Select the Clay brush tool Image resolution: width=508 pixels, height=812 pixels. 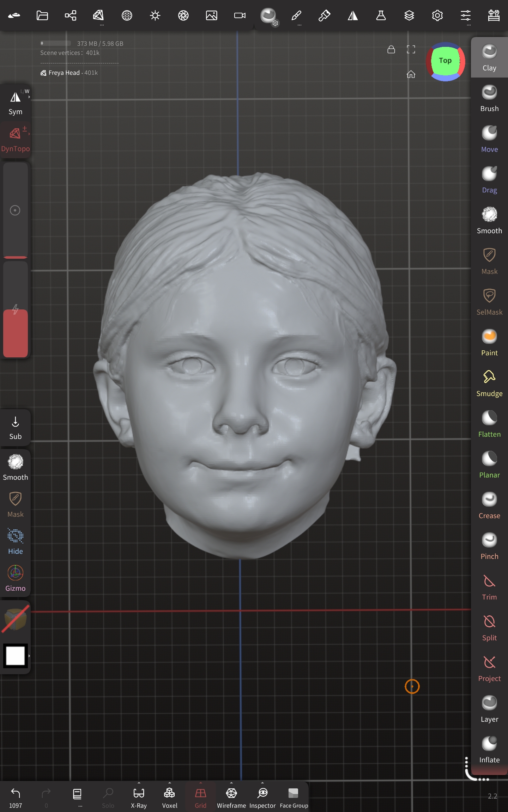click(489, 57)
